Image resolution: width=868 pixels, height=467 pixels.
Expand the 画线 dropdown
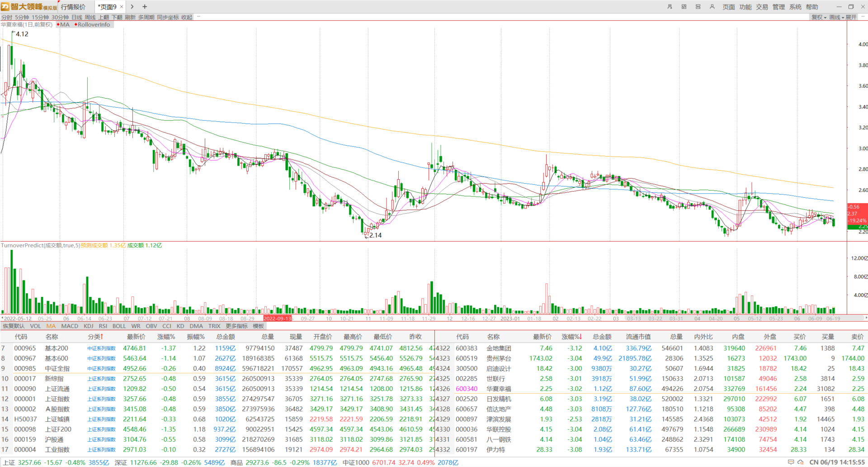(x=837, y=17)
